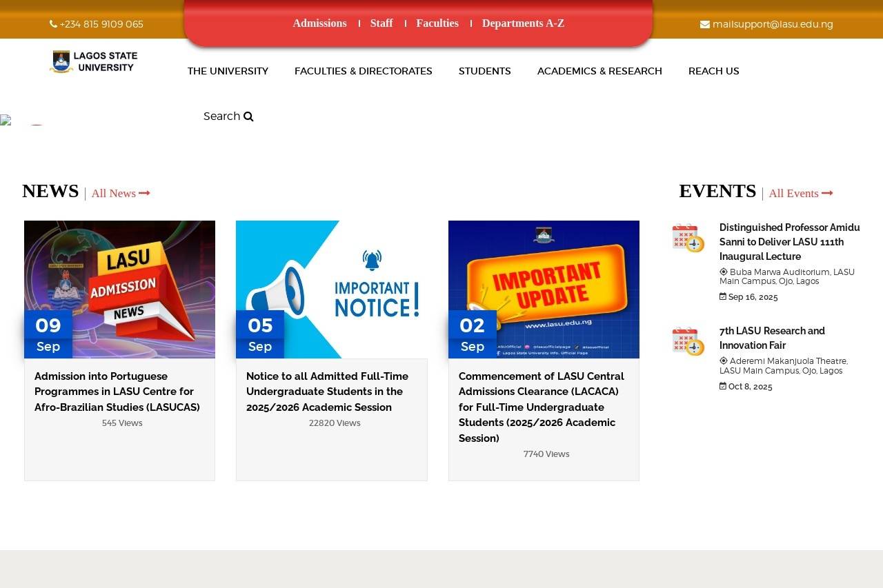Viewport: 883px width, 588px height.
Task: Click the calendar icon for the 111th Inaugural Lecture
Action: [688, 238]
